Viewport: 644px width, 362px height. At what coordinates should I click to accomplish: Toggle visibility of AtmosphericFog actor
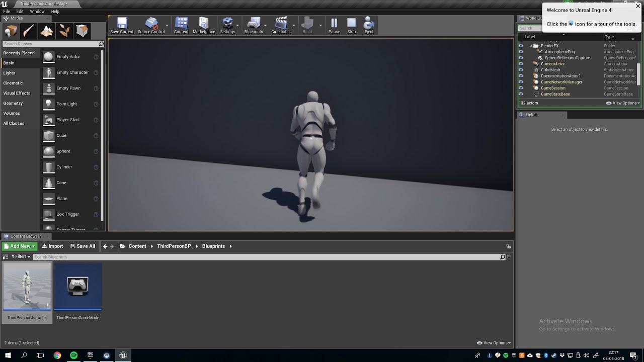tap(521, 52)
